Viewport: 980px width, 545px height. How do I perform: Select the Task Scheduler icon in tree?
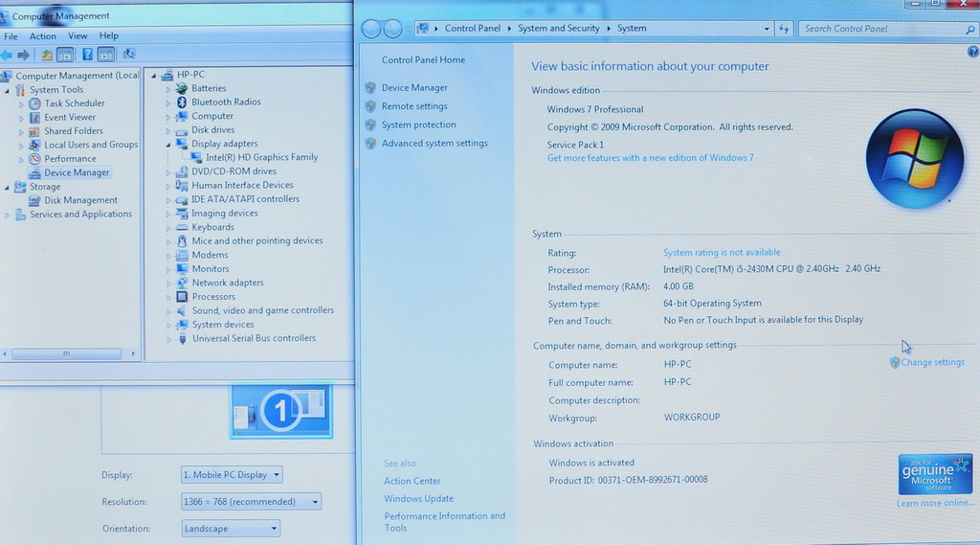coord(35,103)
